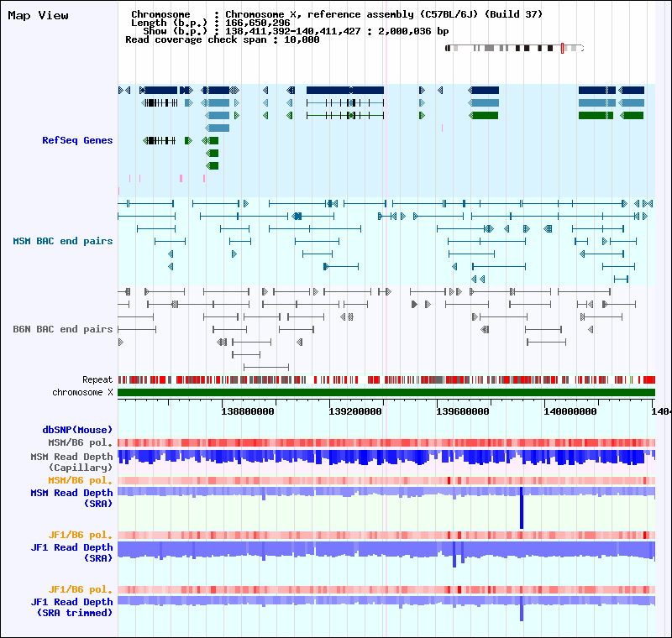Click the B6N BAC end pairs label

tap(62, 329)
